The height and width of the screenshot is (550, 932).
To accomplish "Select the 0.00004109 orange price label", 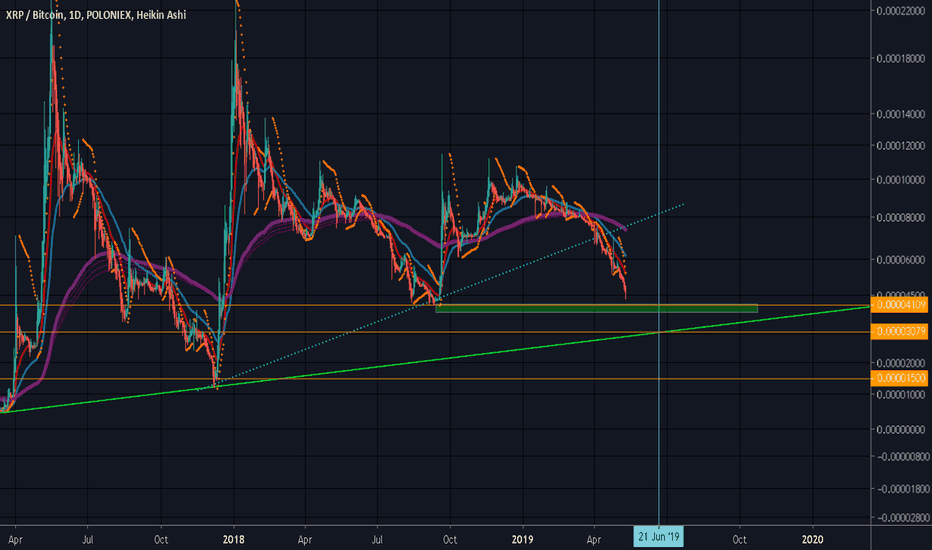I will point(899,305).
